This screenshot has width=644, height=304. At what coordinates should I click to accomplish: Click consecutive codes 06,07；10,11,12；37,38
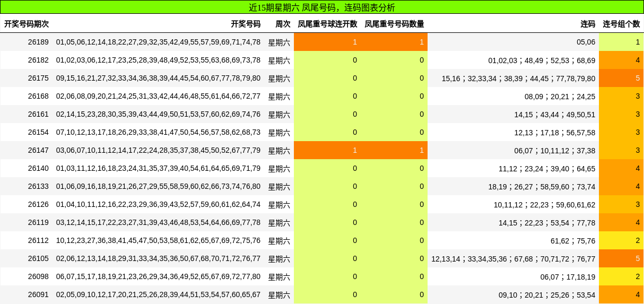tap(555, 150)
